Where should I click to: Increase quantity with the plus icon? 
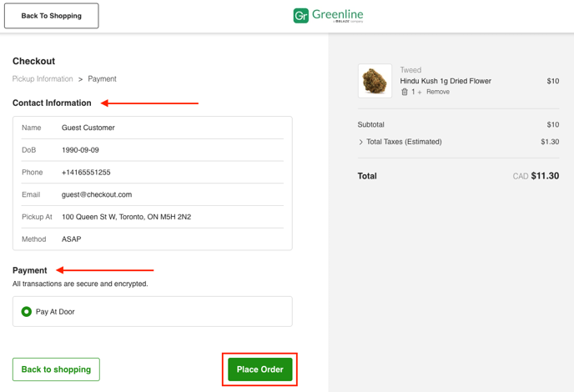420,92
